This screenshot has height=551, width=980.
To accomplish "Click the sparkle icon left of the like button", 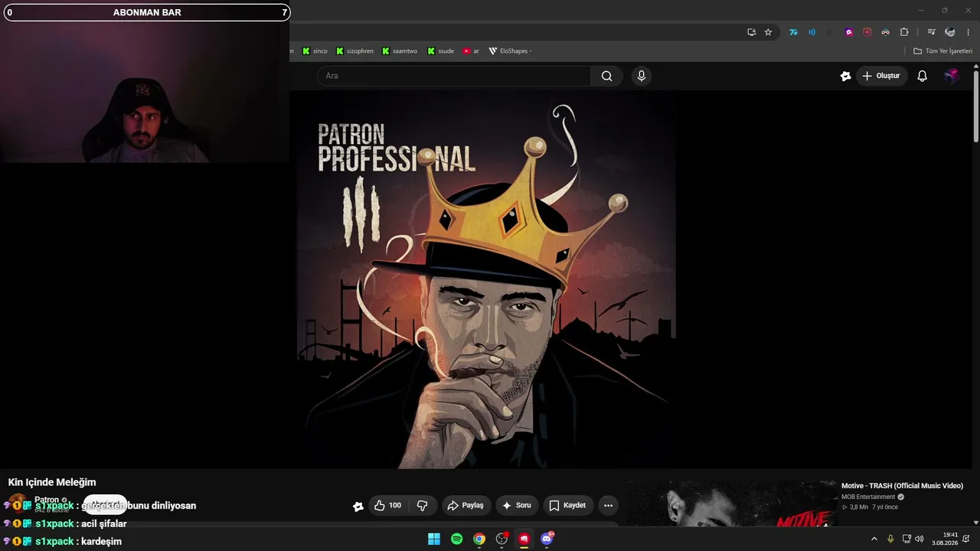I will coord(358,506).
